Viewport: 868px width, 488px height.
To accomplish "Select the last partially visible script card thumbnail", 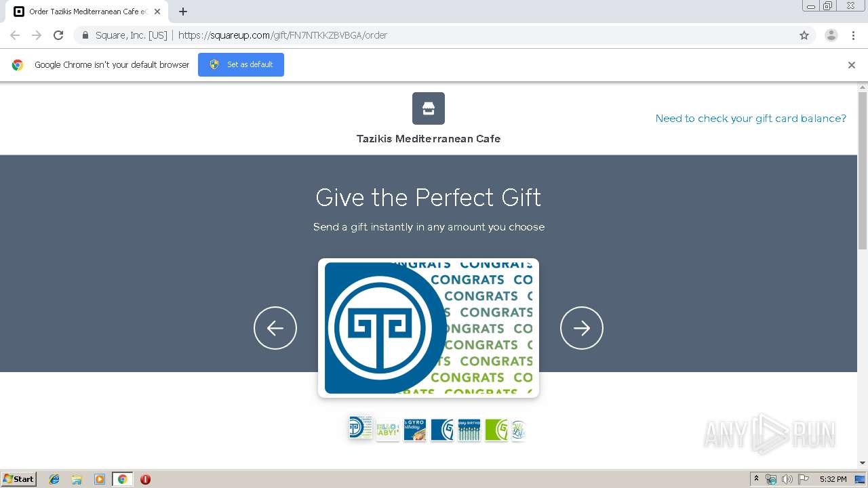I will (x=518, y=430).
